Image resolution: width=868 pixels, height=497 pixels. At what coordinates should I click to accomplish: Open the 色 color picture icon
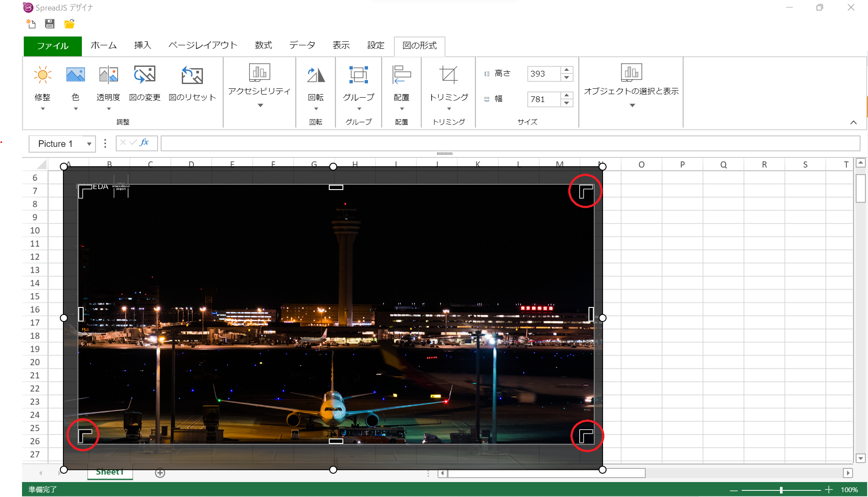click(x=76, y=75)
